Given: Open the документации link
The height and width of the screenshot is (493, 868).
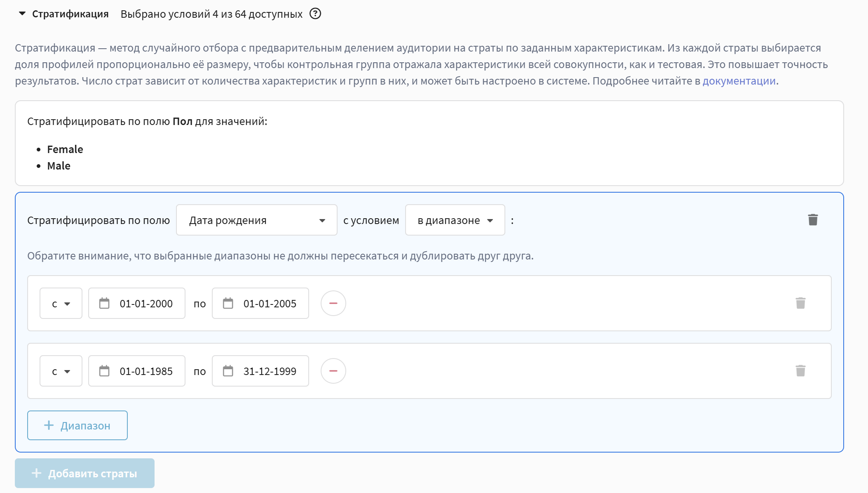Looking at the screenshot, I should point(739,81).
